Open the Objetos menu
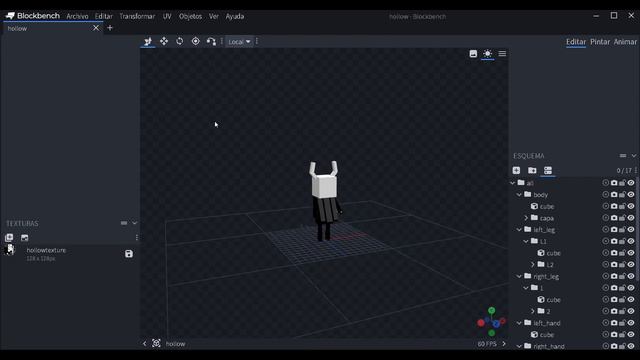This screenshot has width=640, height=360. point(190,16)
